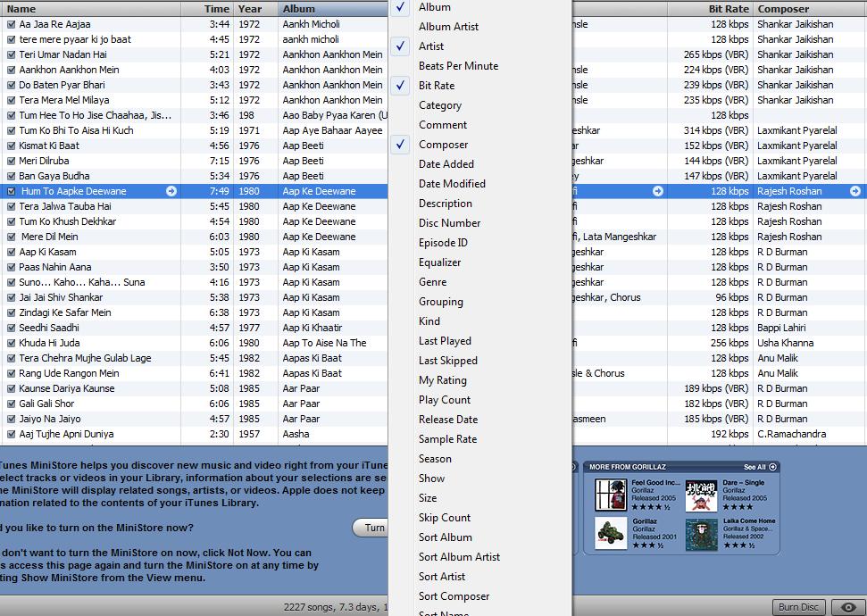Enable the Category column
The image size is (867, 616).
tap(480, 105)
